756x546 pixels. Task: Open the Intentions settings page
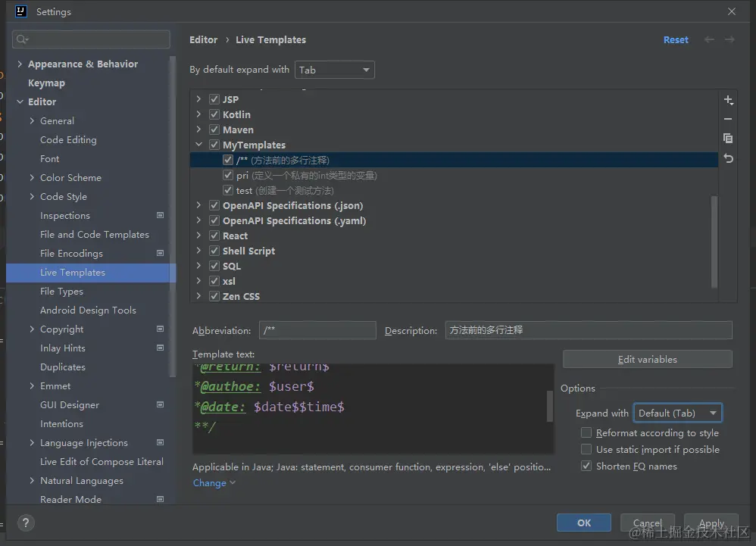tap(61, 423)
